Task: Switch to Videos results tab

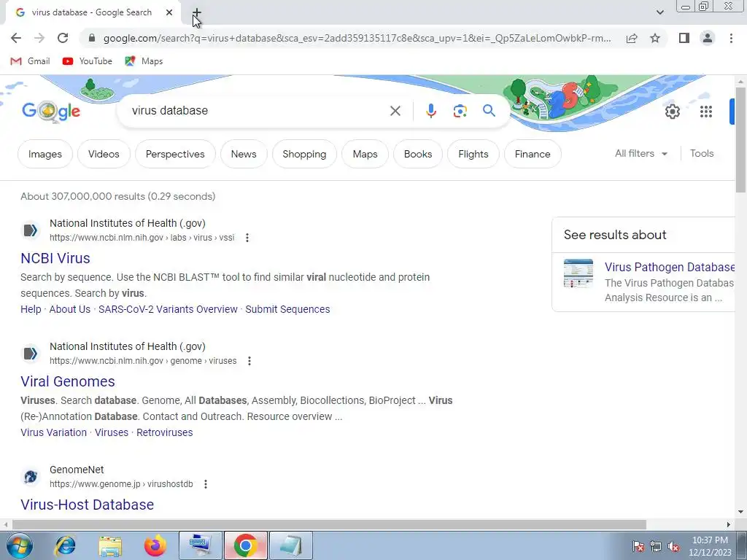Action: pos(104,154)
